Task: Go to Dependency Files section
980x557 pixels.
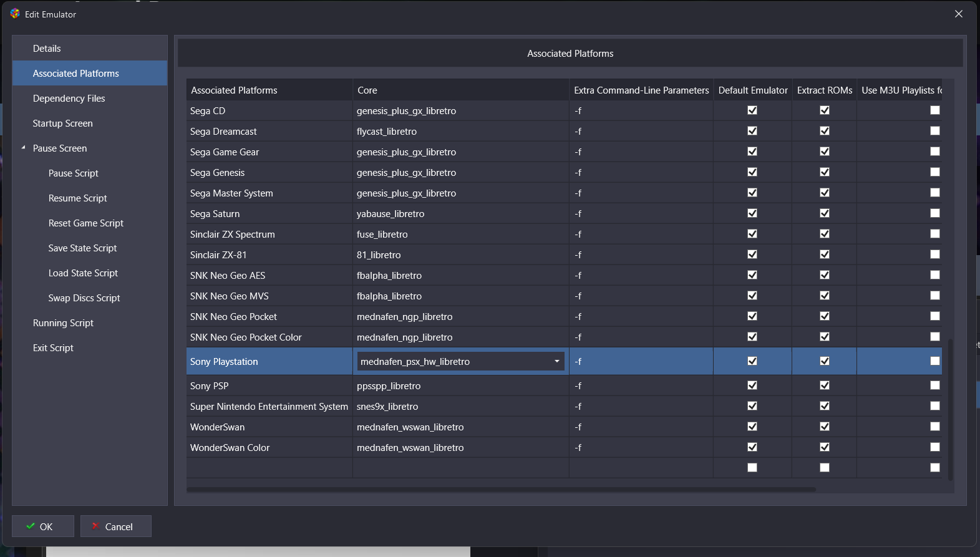Action: [x=90, y=98]
